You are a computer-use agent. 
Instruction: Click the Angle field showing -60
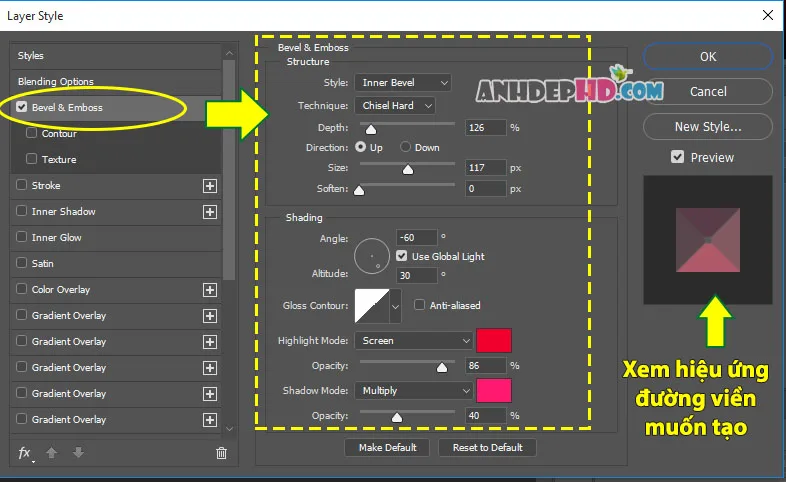(x=417, y=237)
